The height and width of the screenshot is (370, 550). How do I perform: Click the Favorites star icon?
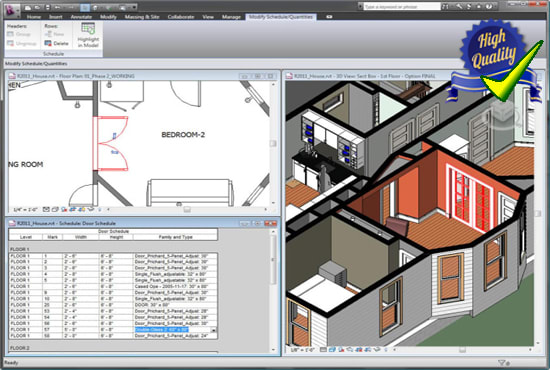coord(478,7)
